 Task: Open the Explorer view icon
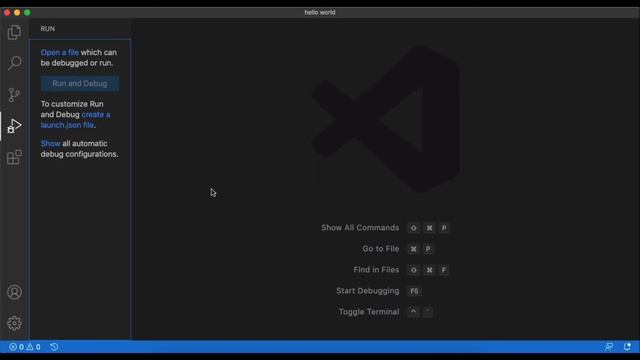coord(14,32)
